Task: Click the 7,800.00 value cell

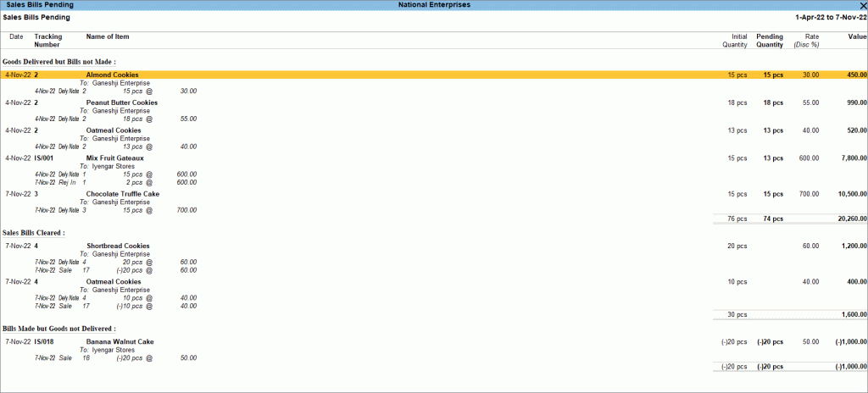Action: (854, 158)
